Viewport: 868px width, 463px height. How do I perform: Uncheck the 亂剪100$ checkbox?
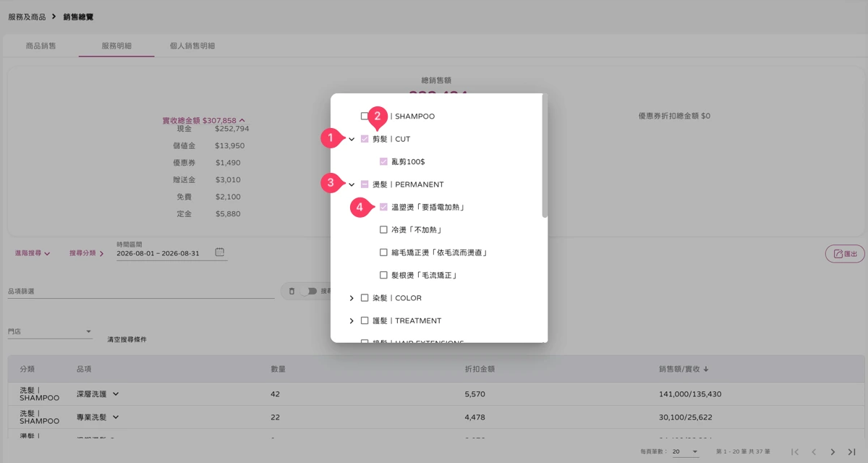pos(383,161)
